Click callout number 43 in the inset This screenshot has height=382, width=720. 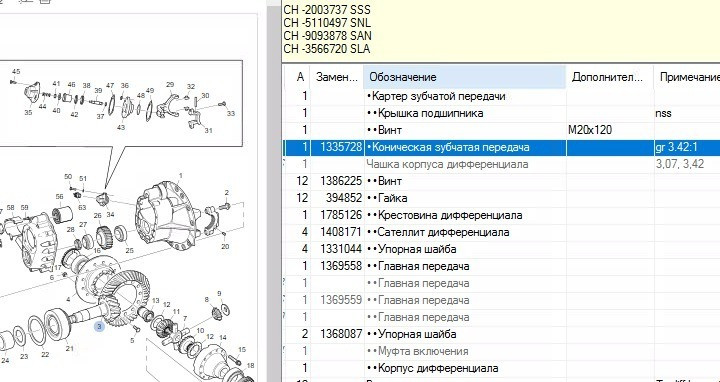[121, 128]
